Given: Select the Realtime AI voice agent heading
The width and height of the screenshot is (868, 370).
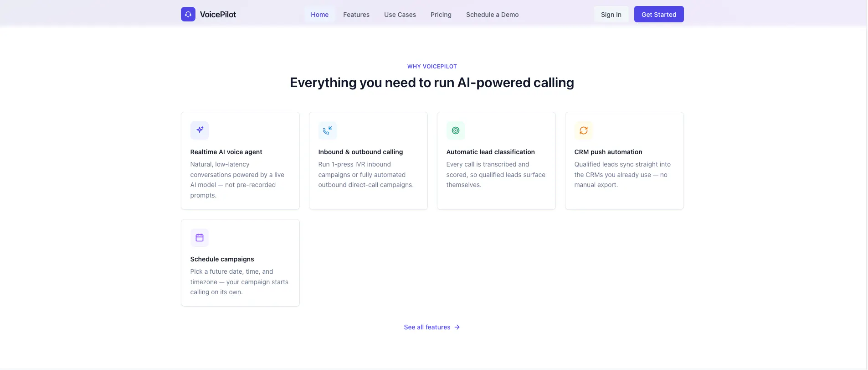Looking at the screenshot, I should [x=226, y=152].
